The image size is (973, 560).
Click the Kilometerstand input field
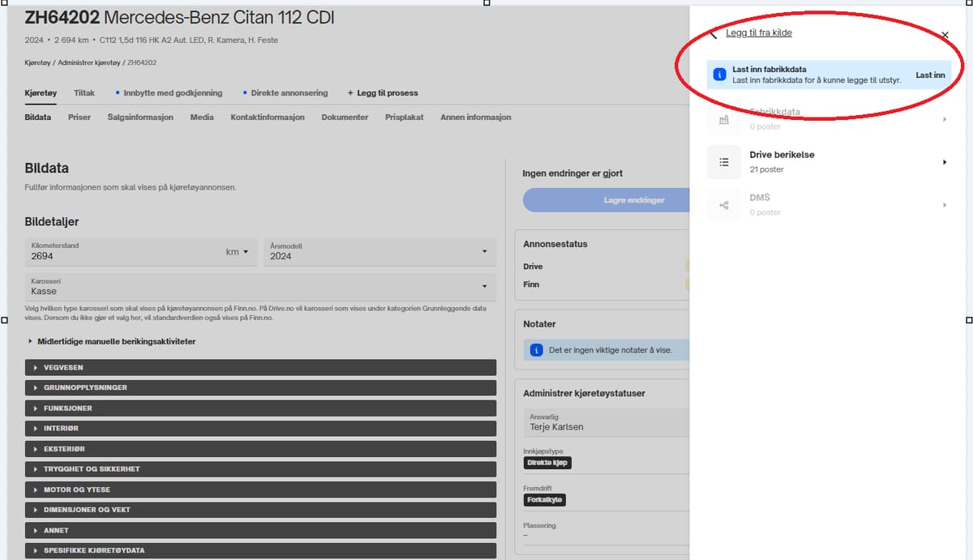point(122,255)
